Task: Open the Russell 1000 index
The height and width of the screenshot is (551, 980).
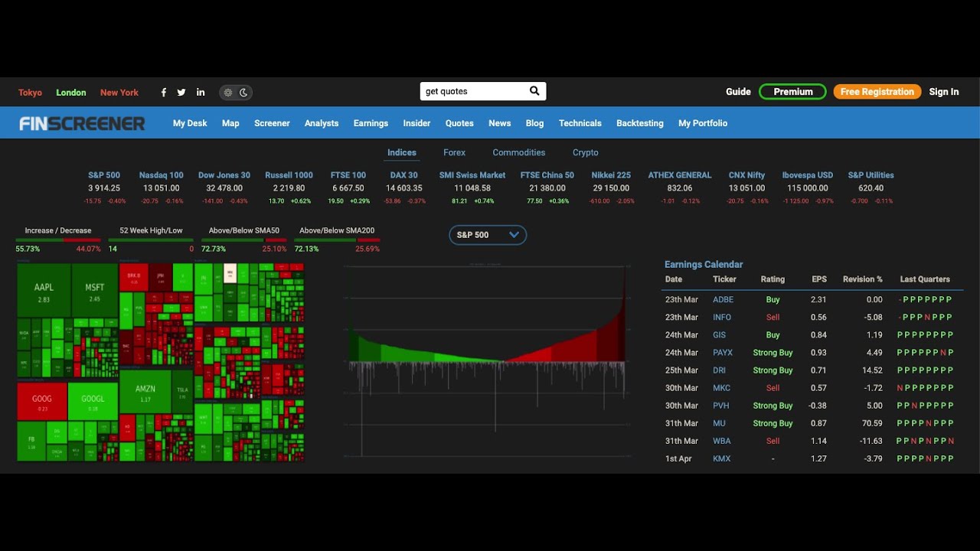Action: click(289, 175)
